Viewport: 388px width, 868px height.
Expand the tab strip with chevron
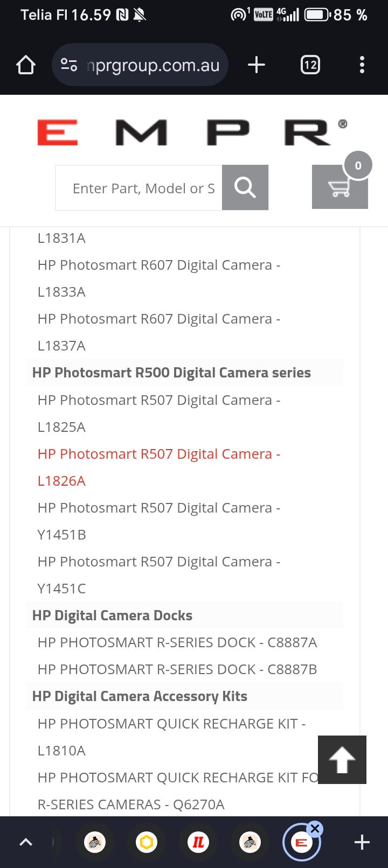pyautogui.click(x=26, y=842)
